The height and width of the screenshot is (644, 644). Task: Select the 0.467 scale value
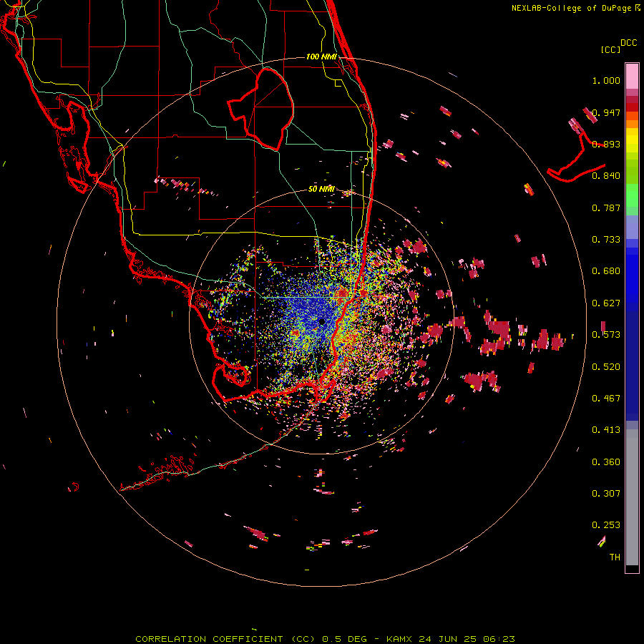(606, 399)
